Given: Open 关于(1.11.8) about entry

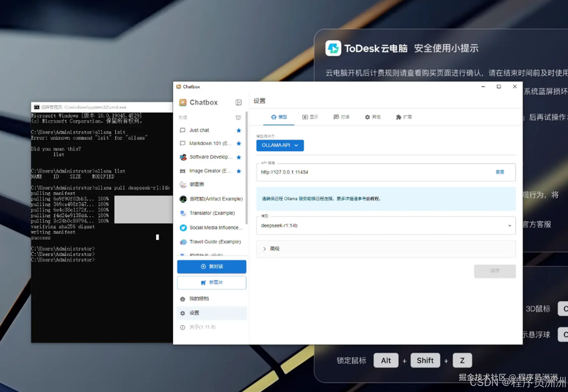Looking at the screenshot, I should click(211, 327).
